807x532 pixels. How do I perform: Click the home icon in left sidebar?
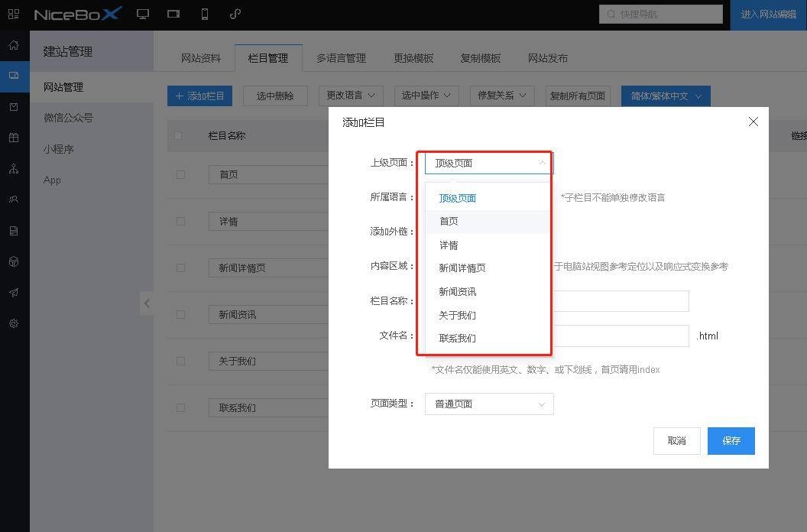coord(13,46)
